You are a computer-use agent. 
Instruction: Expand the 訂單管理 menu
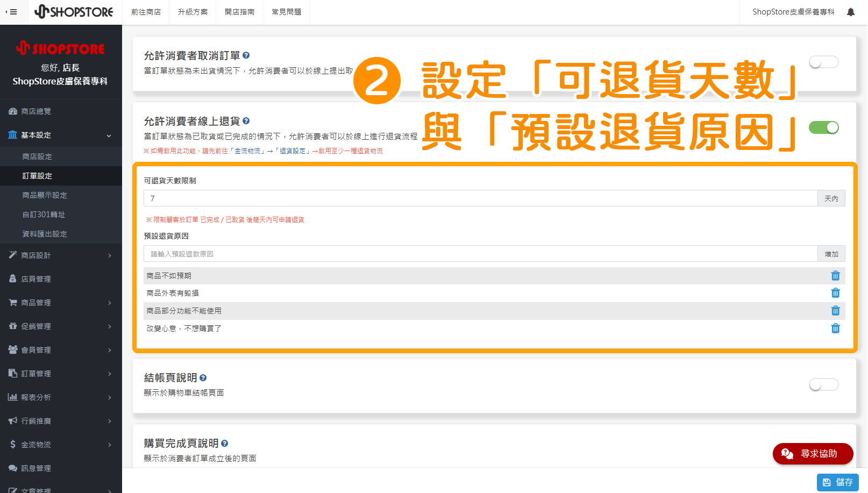37,373
